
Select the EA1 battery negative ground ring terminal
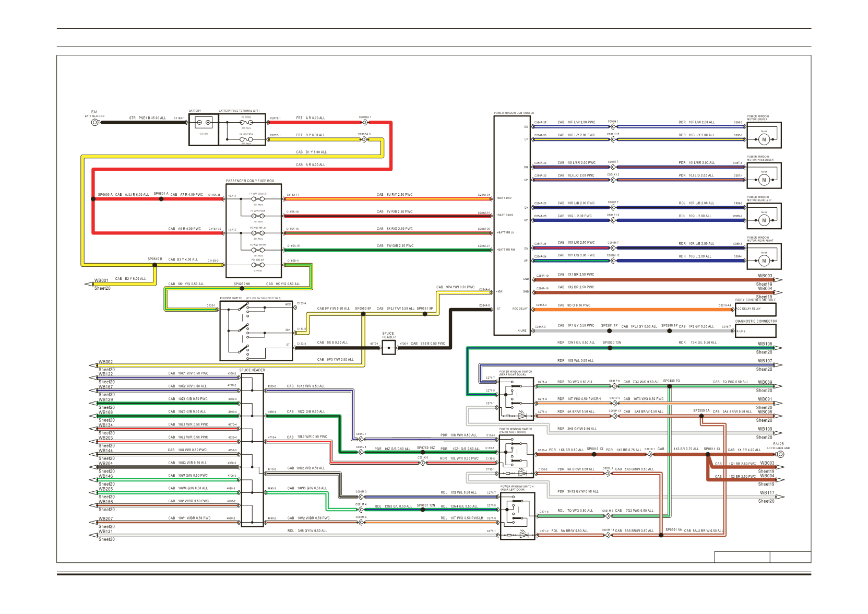point(95,123)
